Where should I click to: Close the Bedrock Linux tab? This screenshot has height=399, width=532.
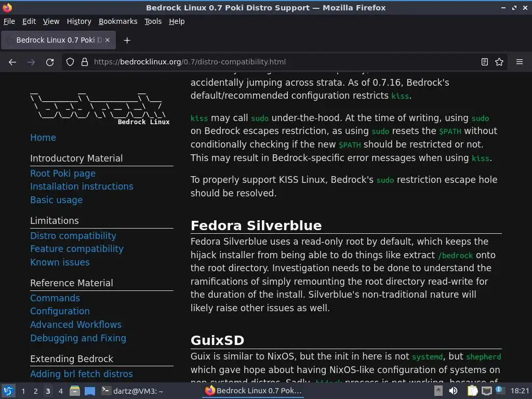point(108,40)
